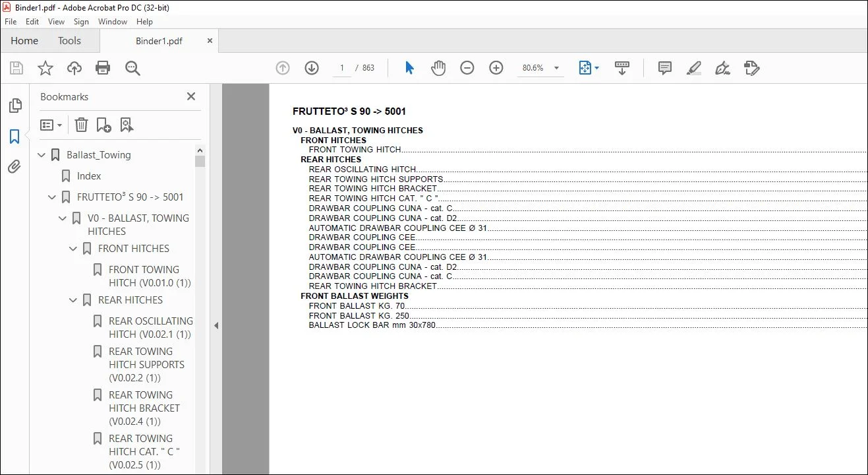Zoom out with the minus icon

pyautogui.click(x=467, y=68)
